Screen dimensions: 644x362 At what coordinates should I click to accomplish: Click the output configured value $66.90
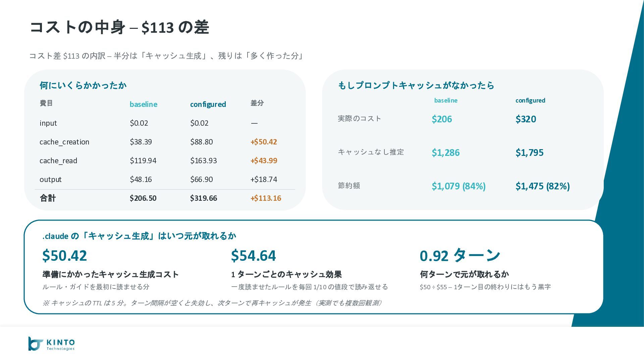(201, 179)
